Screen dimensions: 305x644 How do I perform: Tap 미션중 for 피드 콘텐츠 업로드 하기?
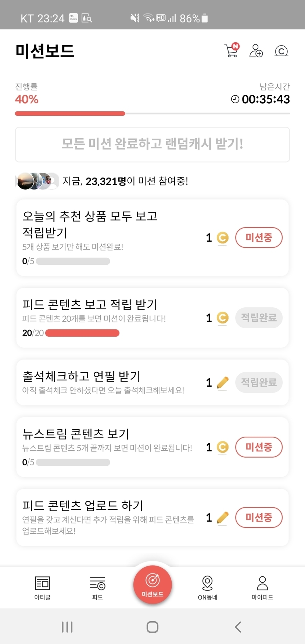(x=259, y=518)
